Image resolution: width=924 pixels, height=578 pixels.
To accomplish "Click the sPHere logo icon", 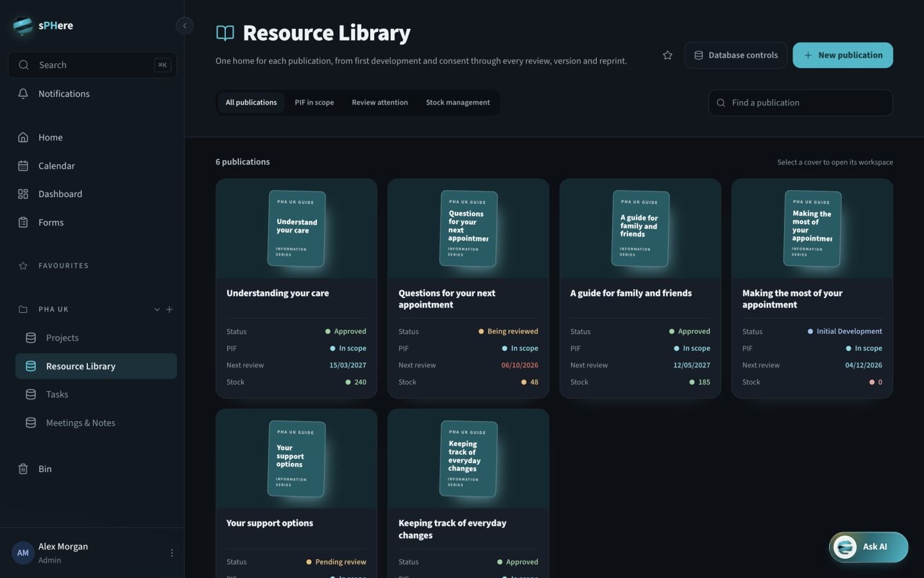I will click(23, 26).
